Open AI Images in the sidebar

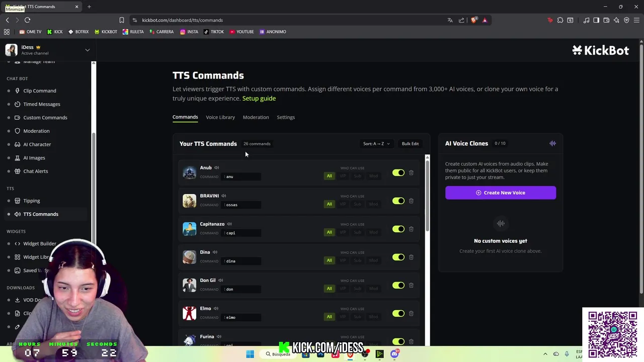[x=34, y=158]
